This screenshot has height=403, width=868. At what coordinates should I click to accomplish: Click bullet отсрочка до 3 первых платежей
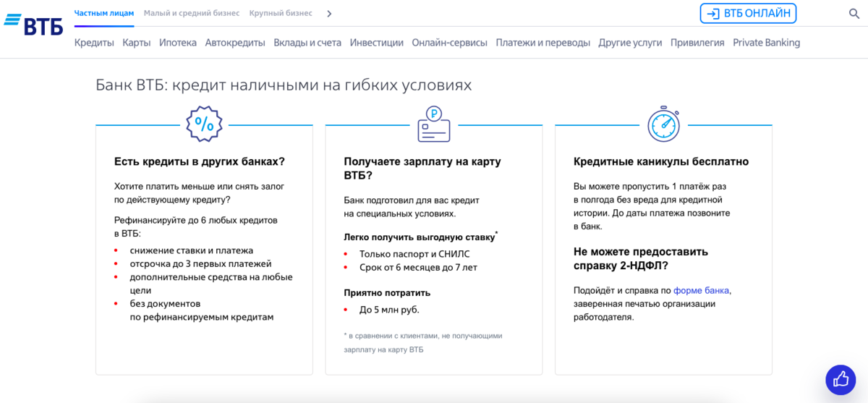201,264
